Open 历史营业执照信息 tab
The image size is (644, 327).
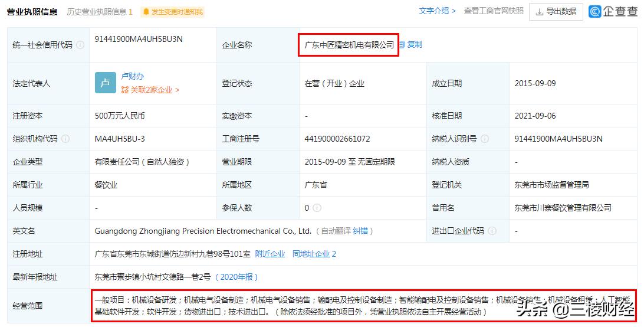[100, 12]
